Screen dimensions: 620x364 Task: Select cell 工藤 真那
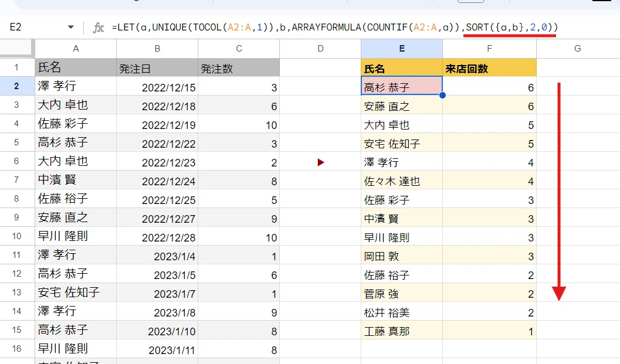[x=402, y=331]
